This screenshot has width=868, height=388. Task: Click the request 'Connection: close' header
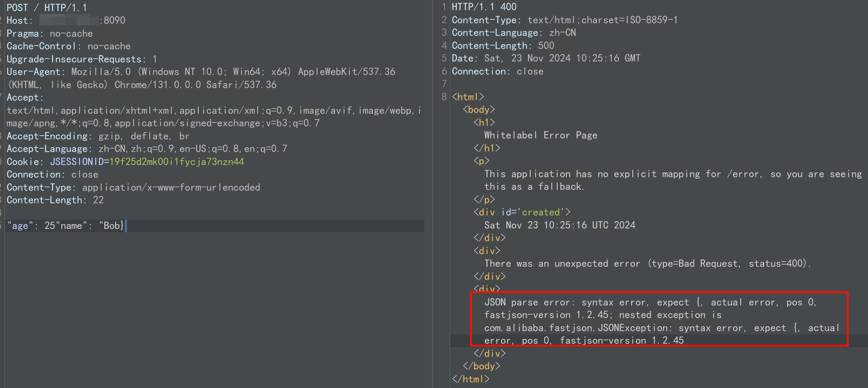[52, 174]
